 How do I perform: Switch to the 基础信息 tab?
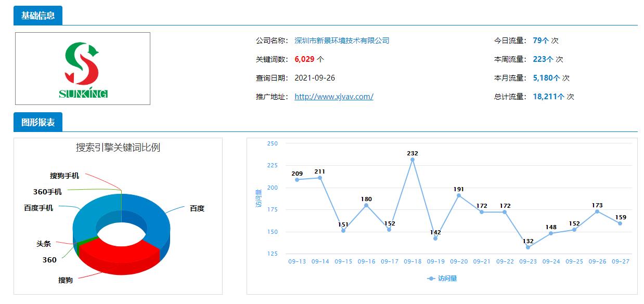[38, 15]
